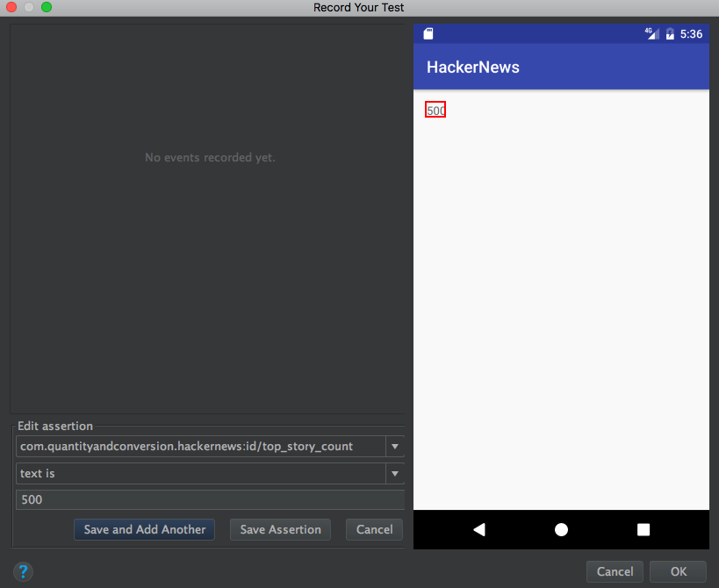Click the assertion value field containing 500

(x=211, y=499)
